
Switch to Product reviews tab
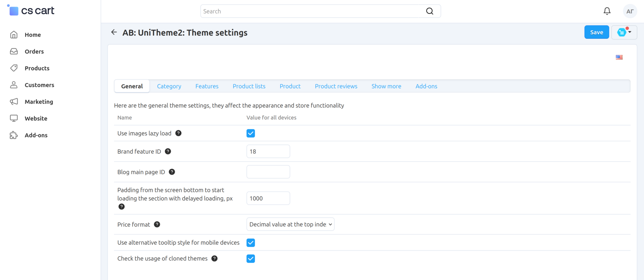tap(336, 86)
